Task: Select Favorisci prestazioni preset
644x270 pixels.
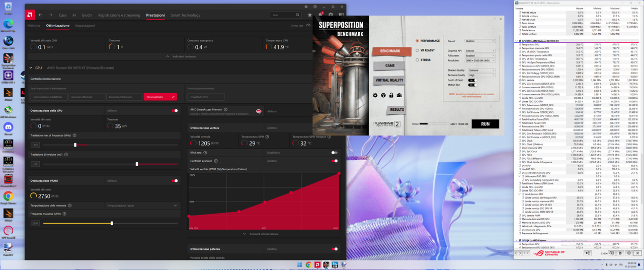Action: point(124,96)
